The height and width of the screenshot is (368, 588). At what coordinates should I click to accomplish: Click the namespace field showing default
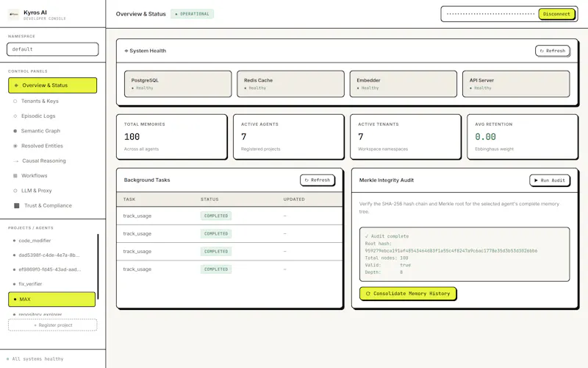pos(52,49)
